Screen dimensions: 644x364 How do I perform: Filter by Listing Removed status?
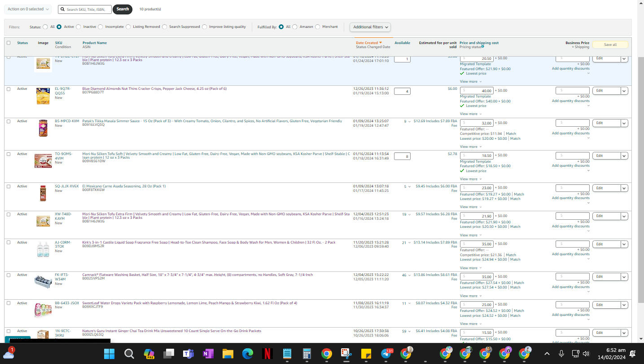pos(128,27)
